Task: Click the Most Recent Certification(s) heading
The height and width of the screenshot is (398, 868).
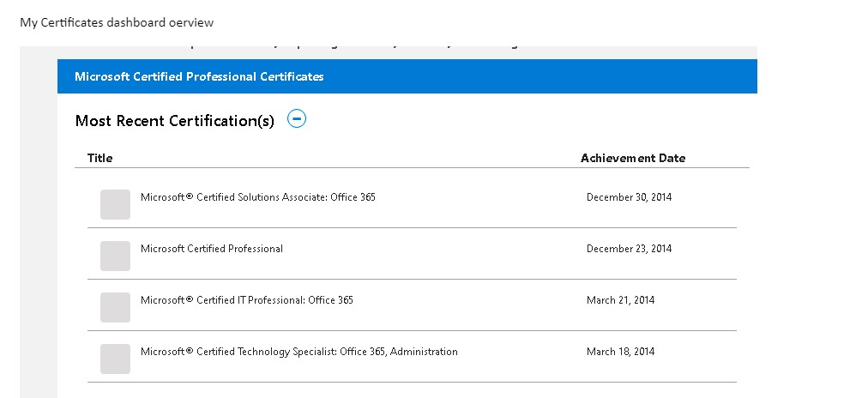Action: coord(175,121)
